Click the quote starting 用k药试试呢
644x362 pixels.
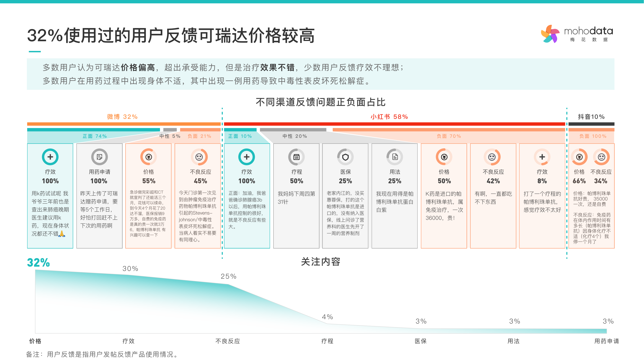(x=50, y=214)
